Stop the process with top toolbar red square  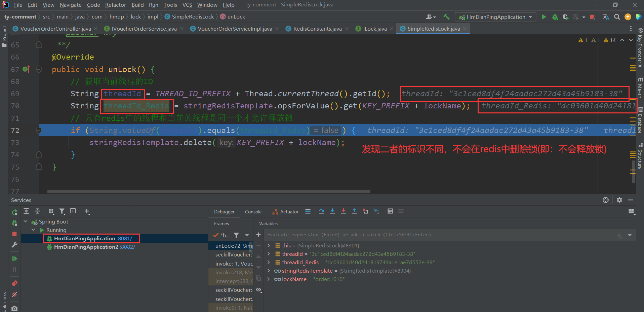593,17
